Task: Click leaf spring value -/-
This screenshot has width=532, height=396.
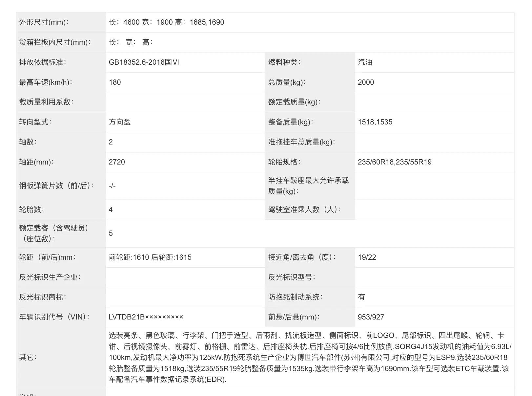Action: [112, 186]
